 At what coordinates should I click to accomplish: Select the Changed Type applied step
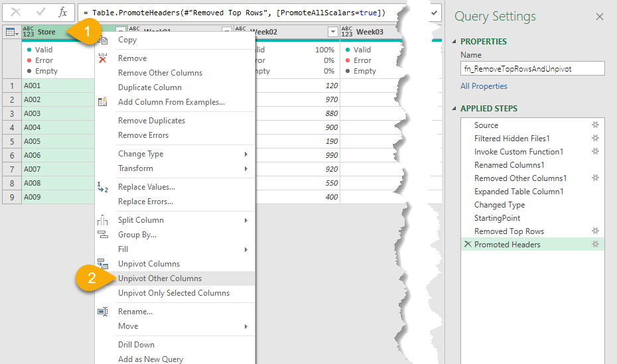(x=499, y=205)
